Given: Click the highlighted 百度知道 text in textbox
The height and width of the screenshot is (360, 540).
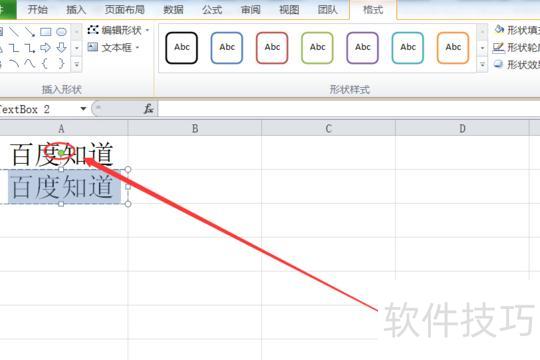Looking at the screenshot, I should click(63, 186).
